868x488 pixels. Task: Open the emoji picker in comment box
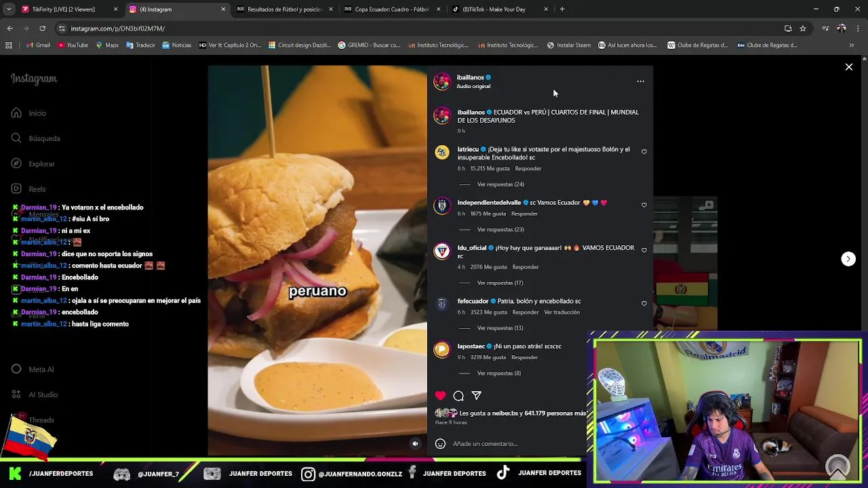(440, 444)
